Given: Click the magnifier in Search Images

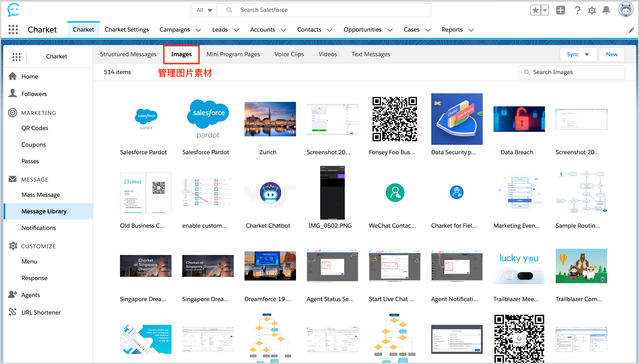Looking at the screenshot, I should tap(527, 72).
